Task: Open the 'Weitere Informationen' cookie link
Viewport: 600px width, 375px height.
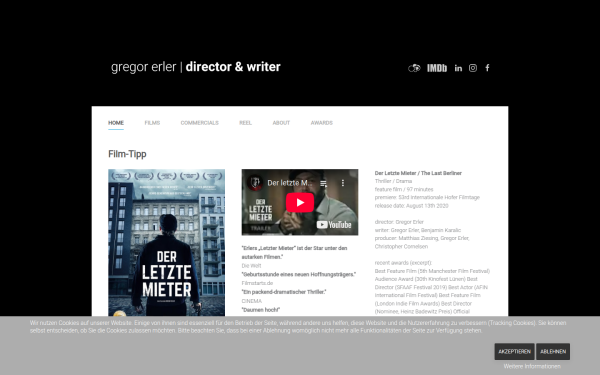Action: (x=532, y=366)
